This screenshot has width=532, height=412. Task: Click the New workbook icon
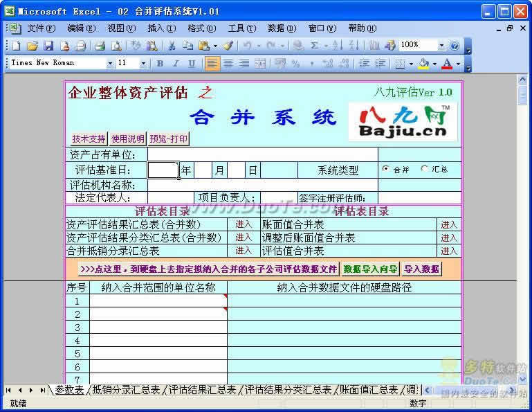[17, 46]
